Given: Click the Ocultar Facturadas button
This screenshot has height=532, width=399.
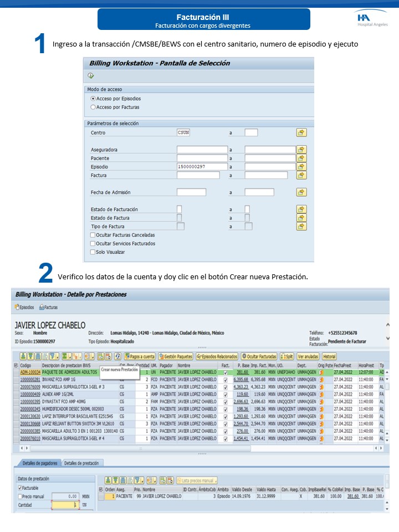Looking at the screenshot, I should 259,356.
